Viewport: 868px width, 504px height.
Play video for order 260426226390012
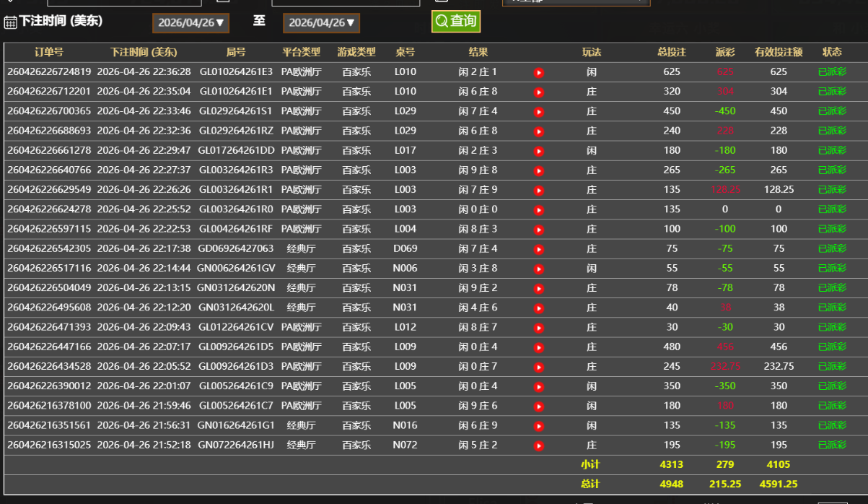pyautogui.click(x=538, y=387)
